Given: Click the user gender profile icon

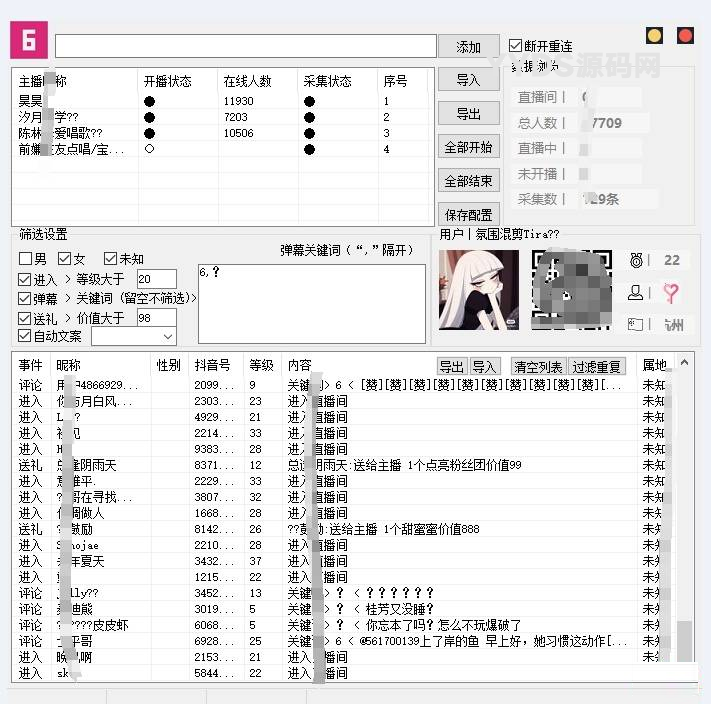Looking at the screenshot, I should tap(636, 292).
